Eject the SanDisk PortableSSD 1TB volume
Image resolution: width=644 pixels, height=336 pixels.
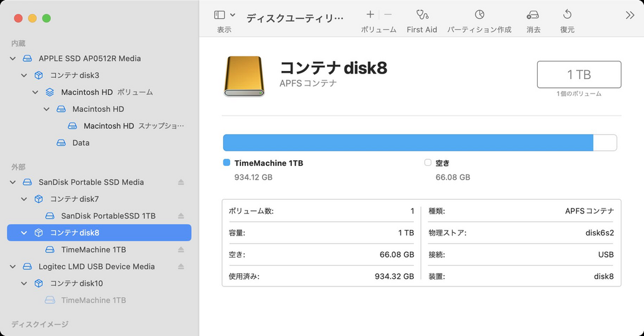[x=180, y=216]
